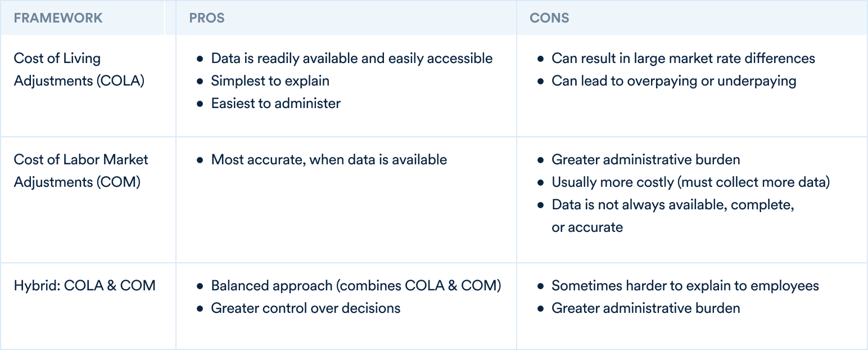Click 'Greater control over decisions' bullet

coord(306,308)
